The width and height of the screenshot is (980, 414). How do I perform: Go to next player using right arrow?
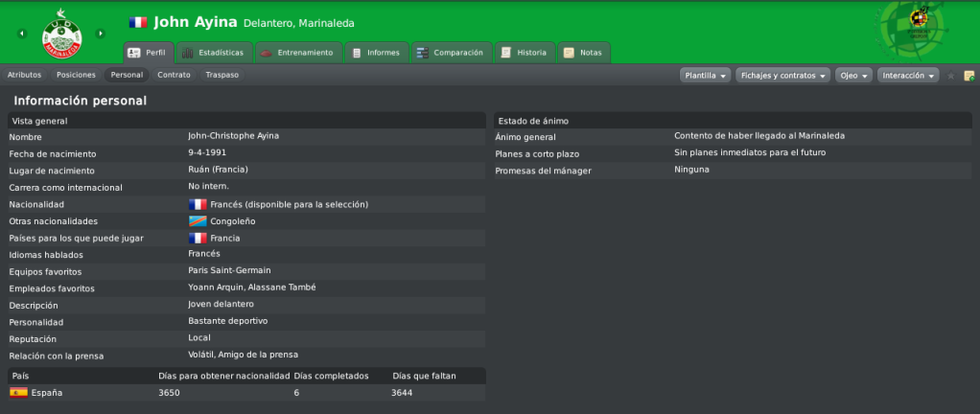click(101, 34)
